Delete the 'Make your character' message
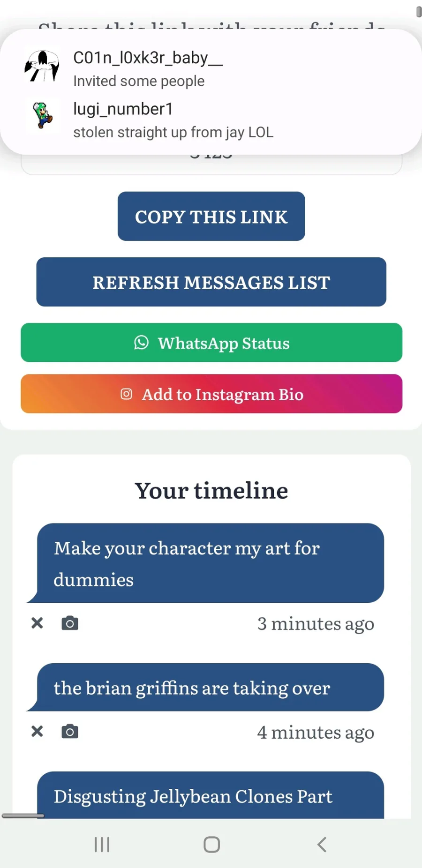The height and width of the screenshot is (868, 422). tap(37, 623)
